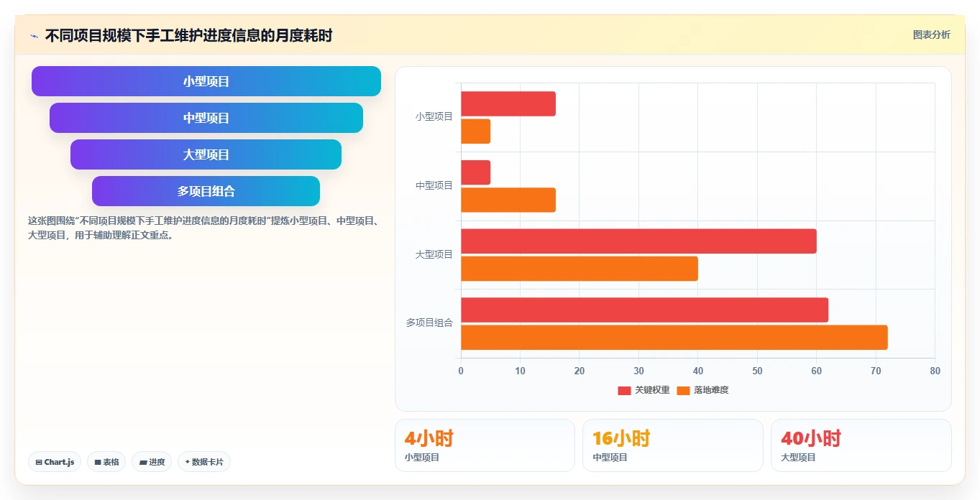Click the red 小型项目 chart bar
This screenshot has width=980, height=500.
[508, 103]
